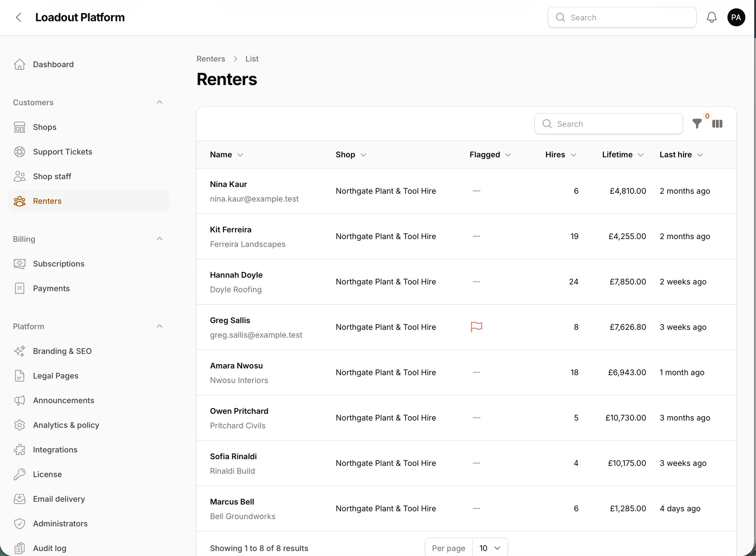Click the Renters table Search field
This screenshot has height=556, width=756.
[608, 124]
